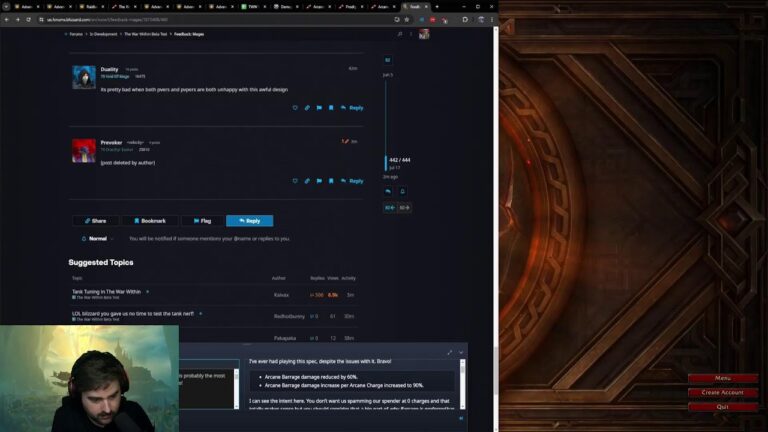Image resolution: width=768 pixels, height=432 pixels.
Task: Hide the composer preview pane
Action: 461,418
